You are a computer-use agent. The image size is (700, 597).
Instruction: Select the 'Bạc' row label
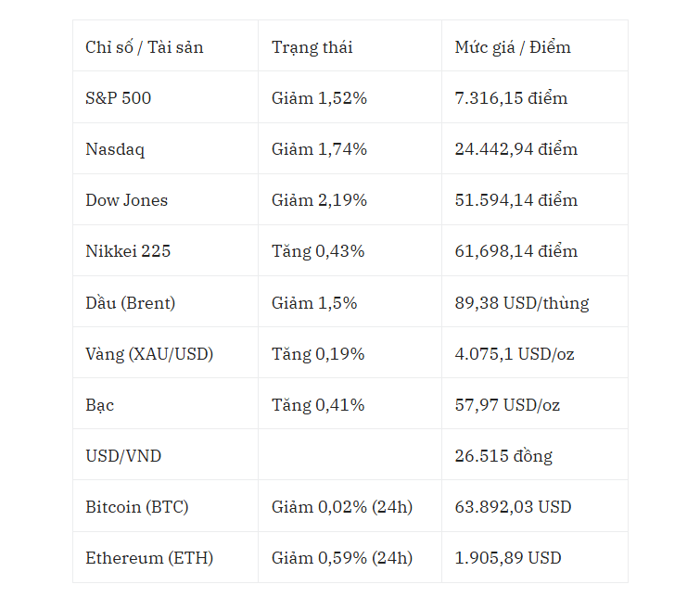(99, 404)
